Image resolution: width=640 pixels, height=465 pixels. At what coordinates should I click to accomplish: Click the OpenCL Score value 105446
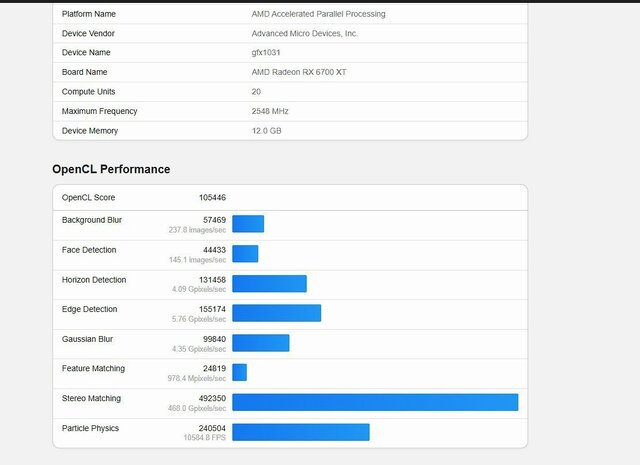point(212,198)
